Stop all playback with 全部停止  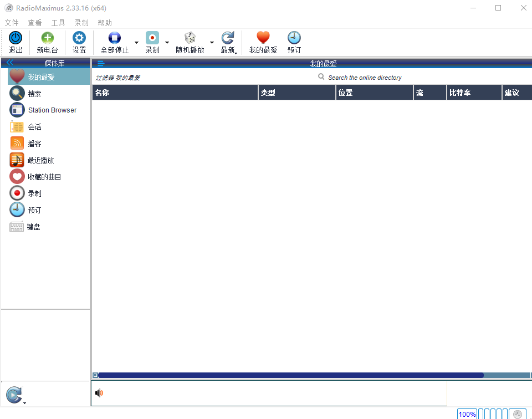click(x=114, y=43)
